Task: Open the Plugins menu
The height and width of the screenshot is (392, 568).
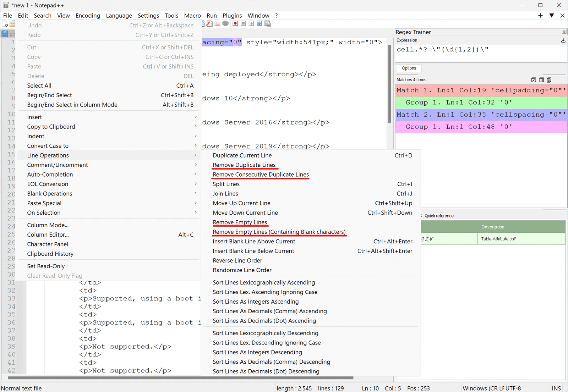Action: 232,15
